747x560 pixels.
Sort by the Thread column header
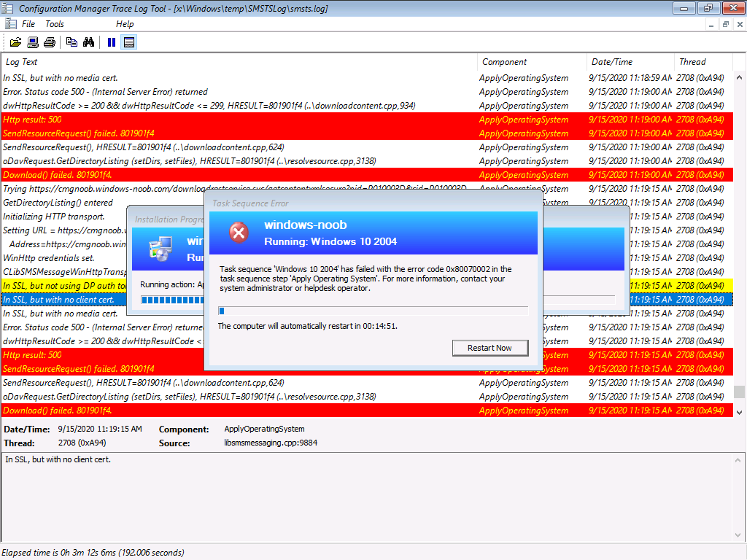703,62
